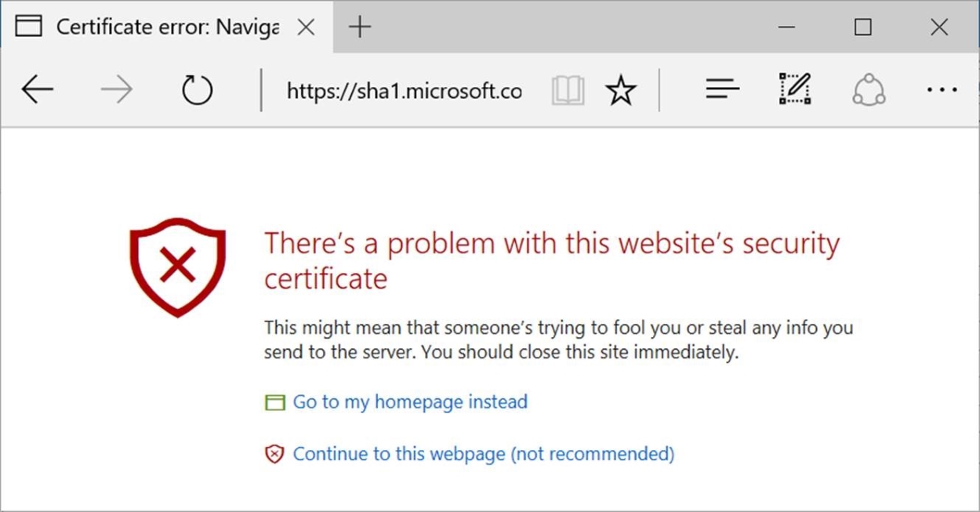980x512 pixels.
Task: Go to my homepage instead
Action: click(409, 401)
